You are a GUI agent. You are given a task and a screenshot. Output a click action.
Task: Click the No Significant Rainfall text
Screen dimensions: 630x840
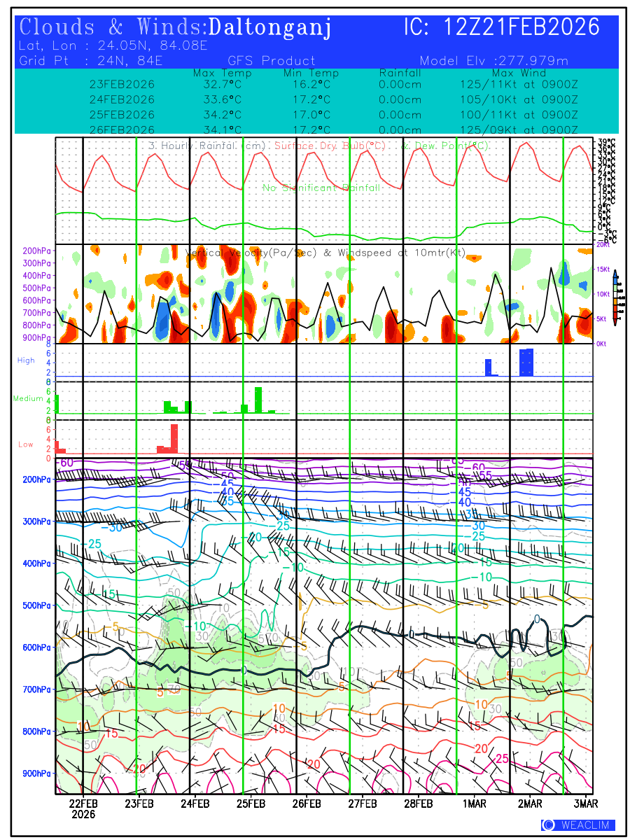321,188
